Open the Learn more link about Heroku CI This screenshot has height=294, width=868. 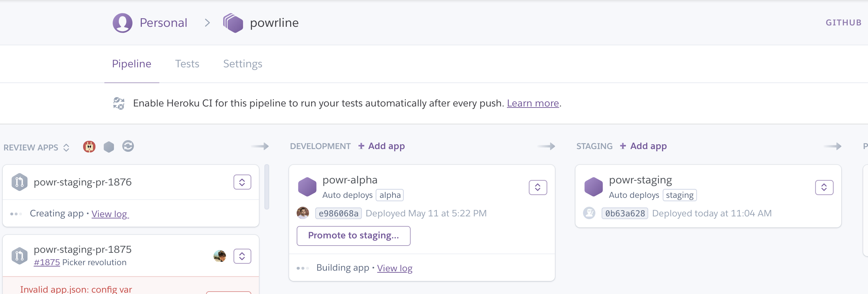533,103
